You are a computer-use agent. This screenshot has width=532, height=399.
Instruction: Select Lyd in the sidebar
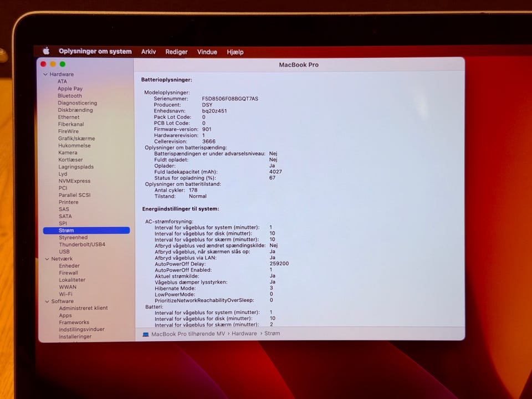(x=63, y=174)
